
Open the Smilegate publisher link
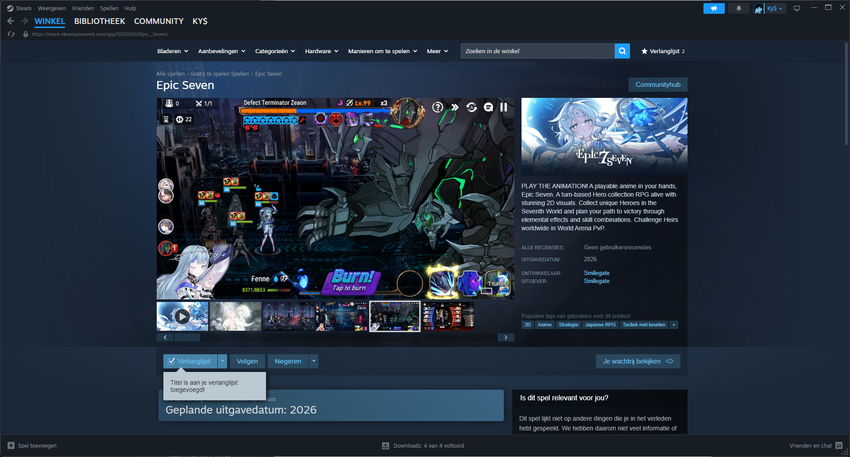tap(596, 281)
